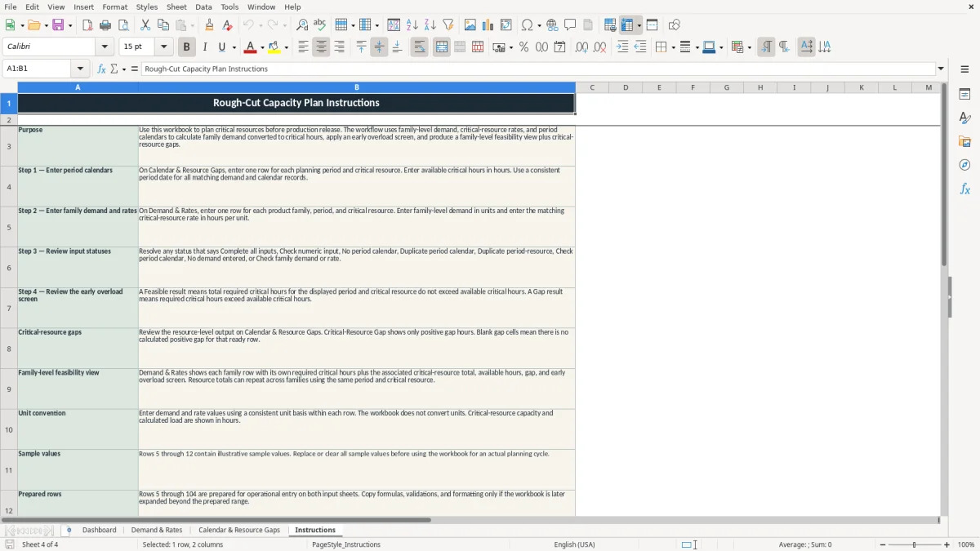Image resolution: width=980 pixels, height=551 pixels.
Task: Click the zoom slider
Action: point(915,544)
